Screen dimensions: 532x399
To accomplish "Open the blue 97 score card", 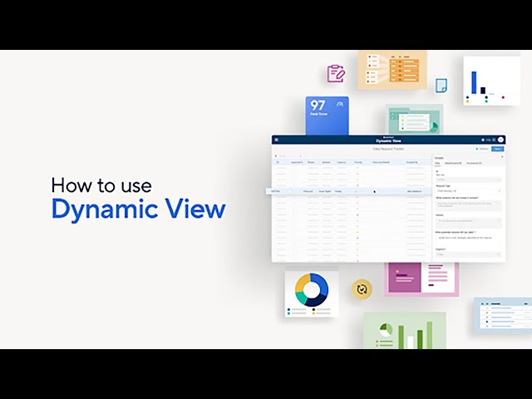I will pyautogui.click(x=327, y=116).
